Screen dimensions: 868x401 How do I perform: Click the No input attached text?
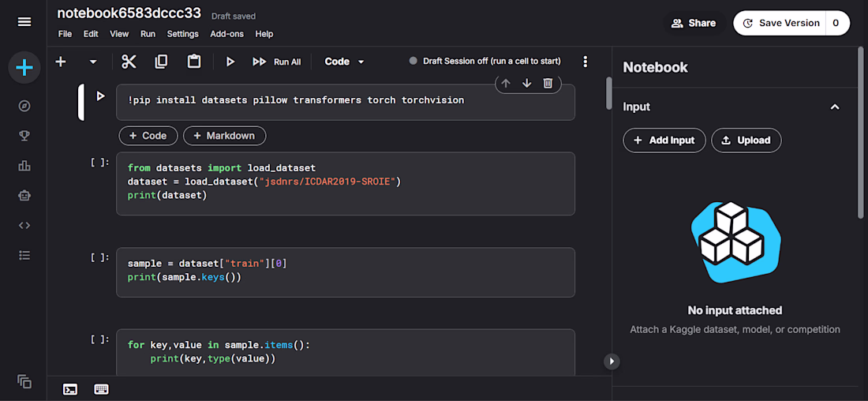[x=735, y=310]
